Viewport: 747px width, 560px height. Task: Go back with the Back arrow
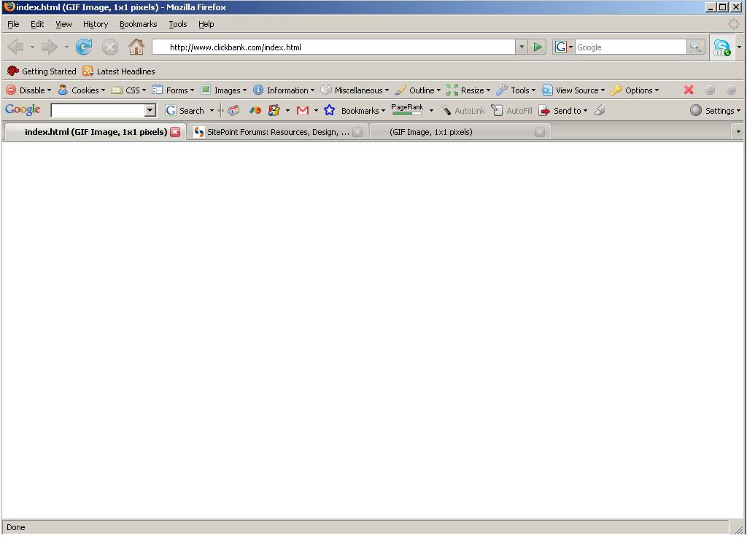16,47
